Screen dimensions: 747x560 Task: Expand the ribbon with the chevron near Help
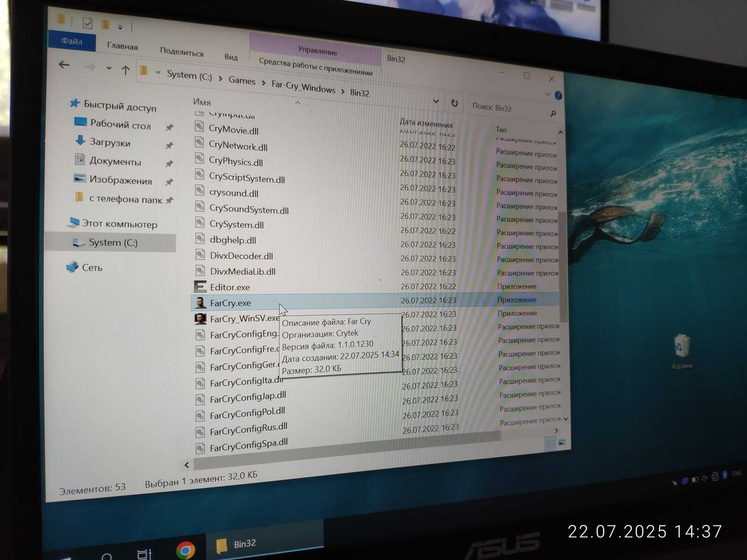(x=548, y=94)
